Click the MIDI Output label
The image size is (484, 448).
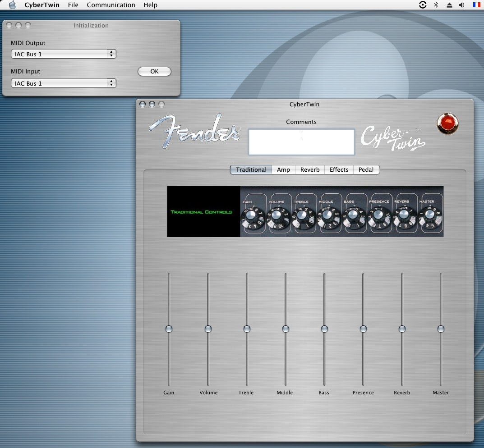pos(28,43)
